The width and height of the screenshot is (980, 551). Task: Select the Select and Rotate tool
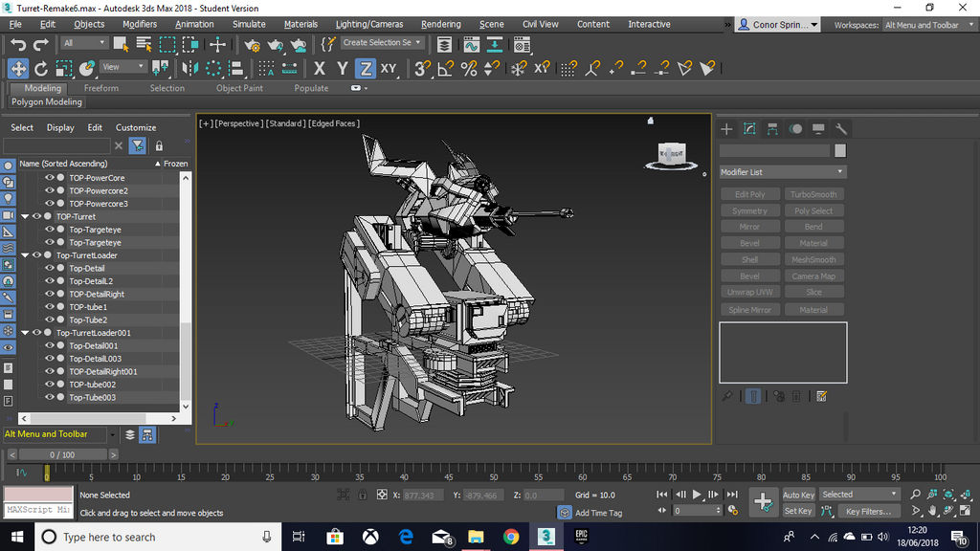[x=39, y=68]
